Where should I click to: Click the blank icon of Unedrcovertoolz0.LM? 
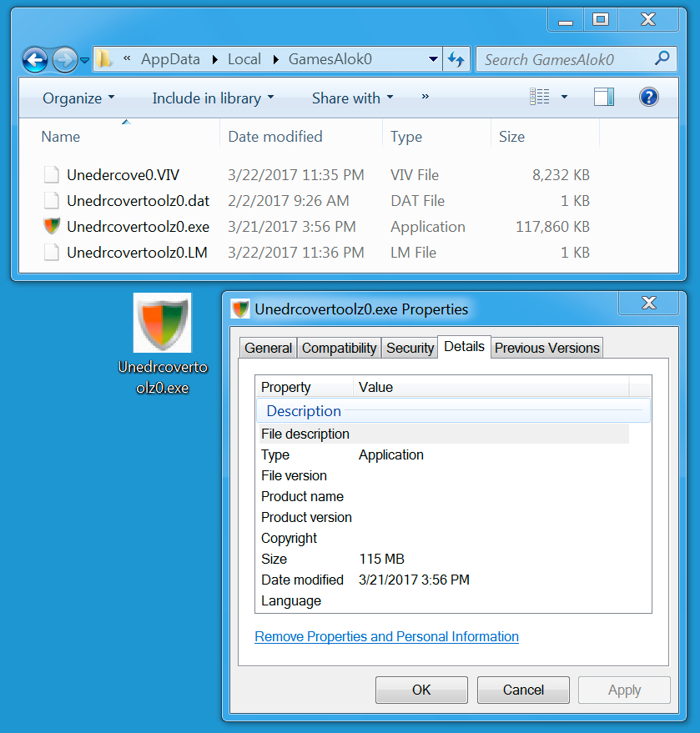pyautogui.click(x=52, y=253)
